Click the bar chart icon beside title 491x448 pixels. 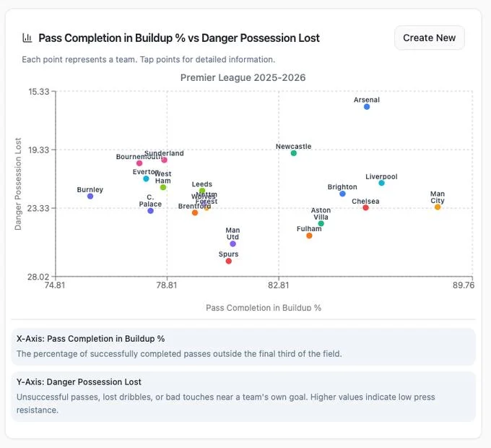point(27,38)
